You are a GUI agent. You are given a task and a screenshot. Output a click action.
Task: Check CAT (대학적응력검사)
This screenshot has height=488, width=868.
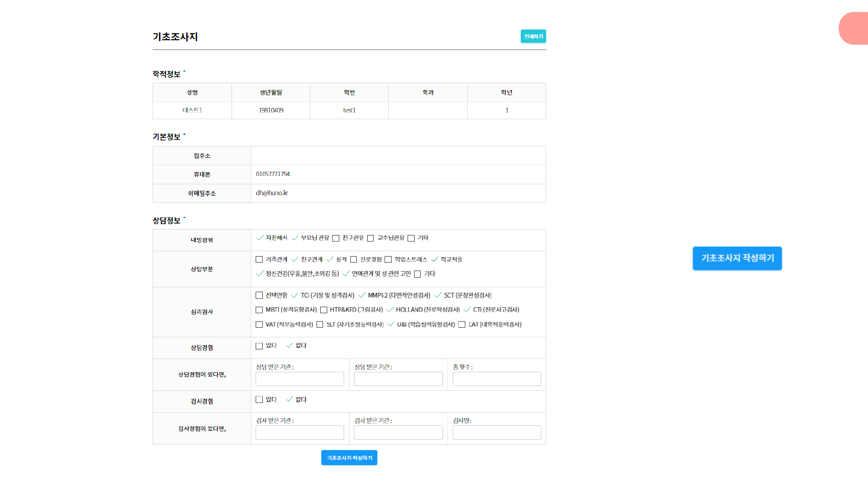[462, 324]
